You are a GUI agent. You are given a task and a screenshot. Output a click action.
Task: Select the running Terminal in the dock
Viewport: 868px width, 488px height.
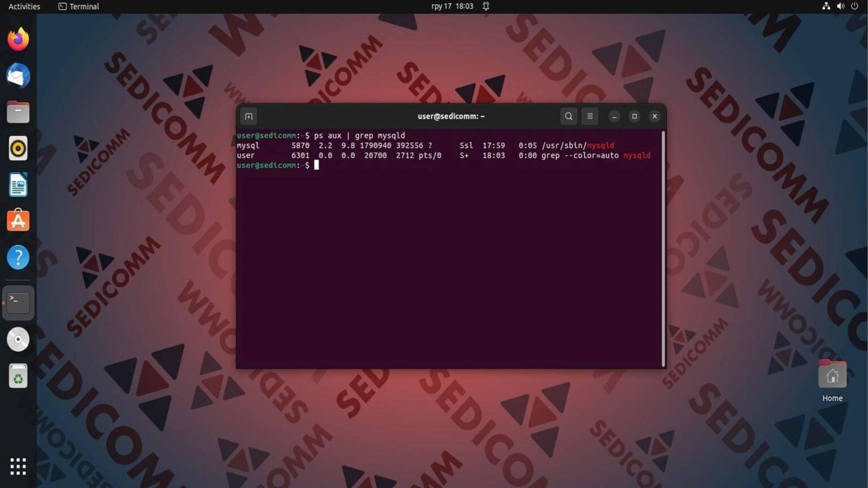[18, 302]
